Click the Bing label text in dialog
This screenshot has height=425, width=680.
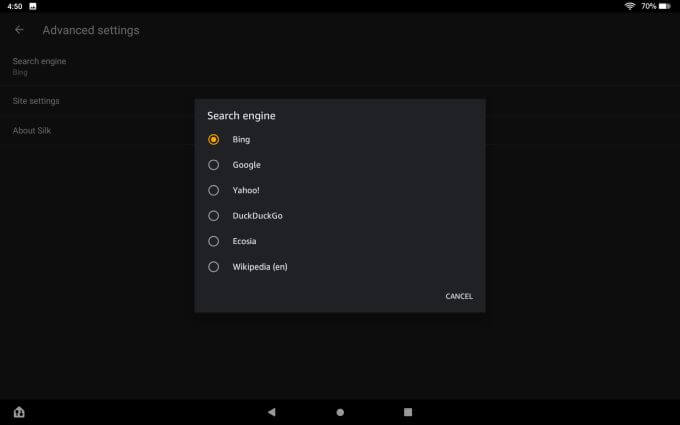pos(241,140)
